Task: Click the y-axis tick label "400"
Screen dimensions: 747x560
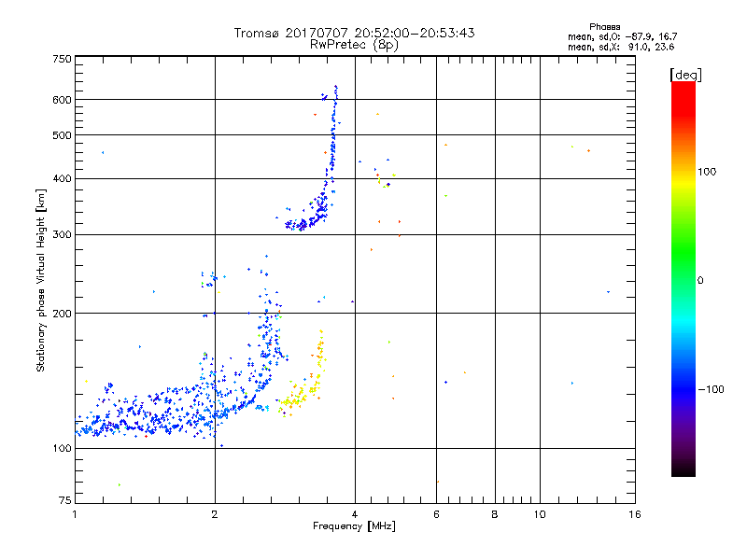Action: click(62, 179)
